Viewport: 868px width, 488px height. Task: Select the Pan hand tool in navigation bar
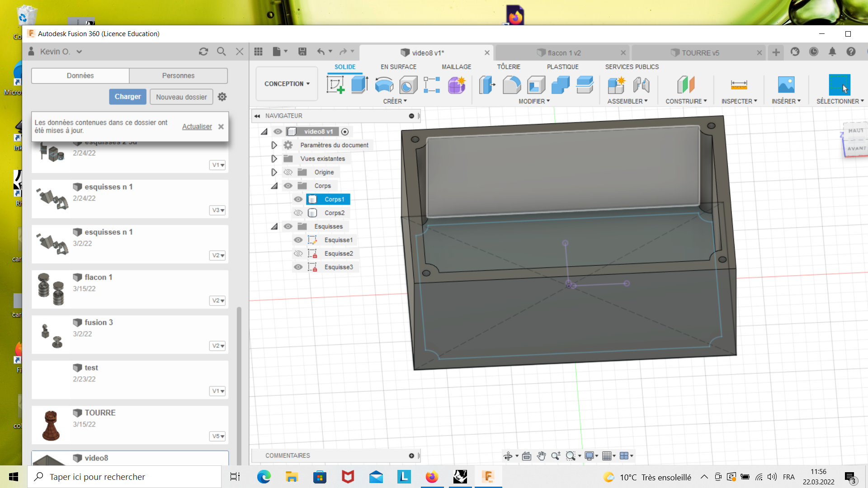coord(541,456)
